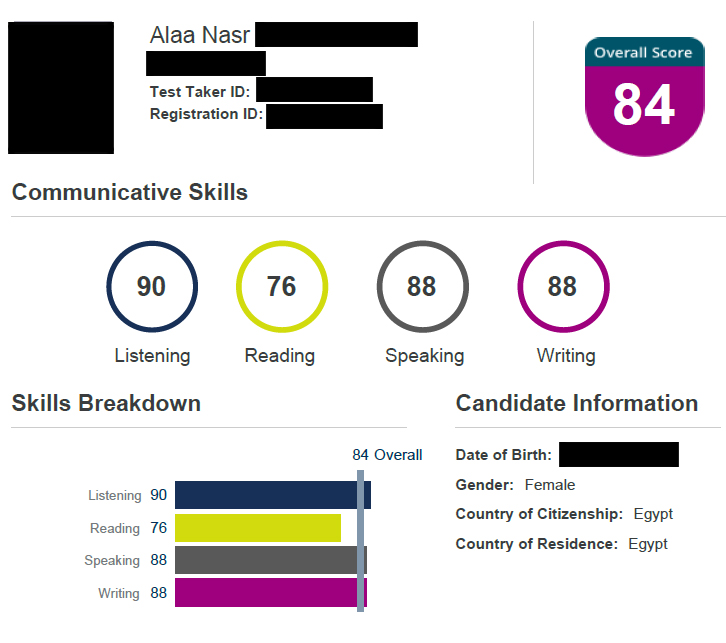Viewport: 726px width, 643px height.
Task: Click the Overall Score 84 badge
Action: click(644, 97)
